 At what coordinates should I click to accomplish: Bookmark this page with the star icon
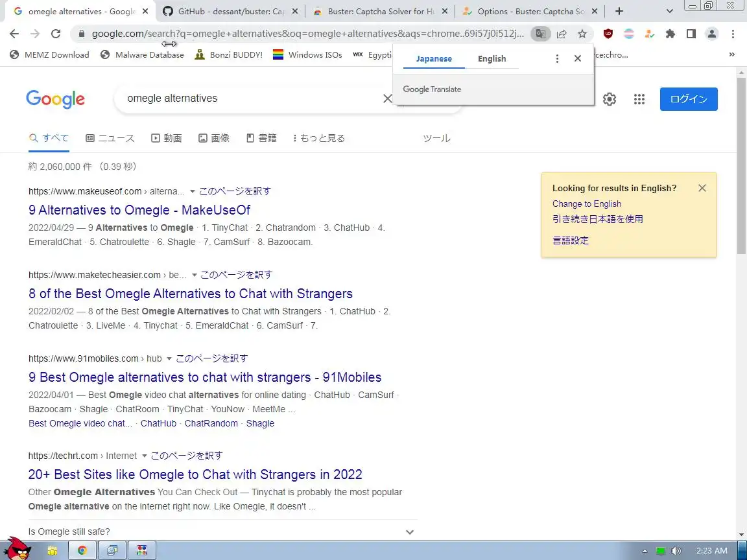(582, 33)
